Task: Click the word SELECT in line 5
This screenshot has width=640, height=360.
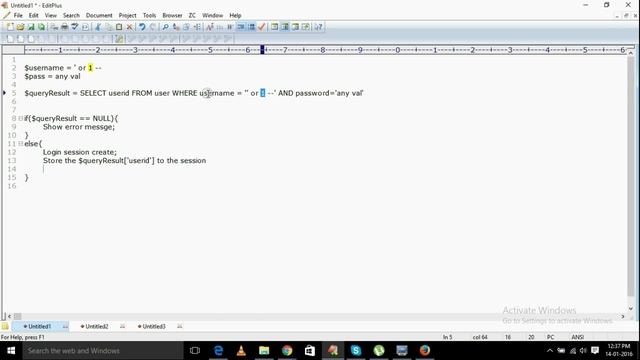Action: coord(93,93)
